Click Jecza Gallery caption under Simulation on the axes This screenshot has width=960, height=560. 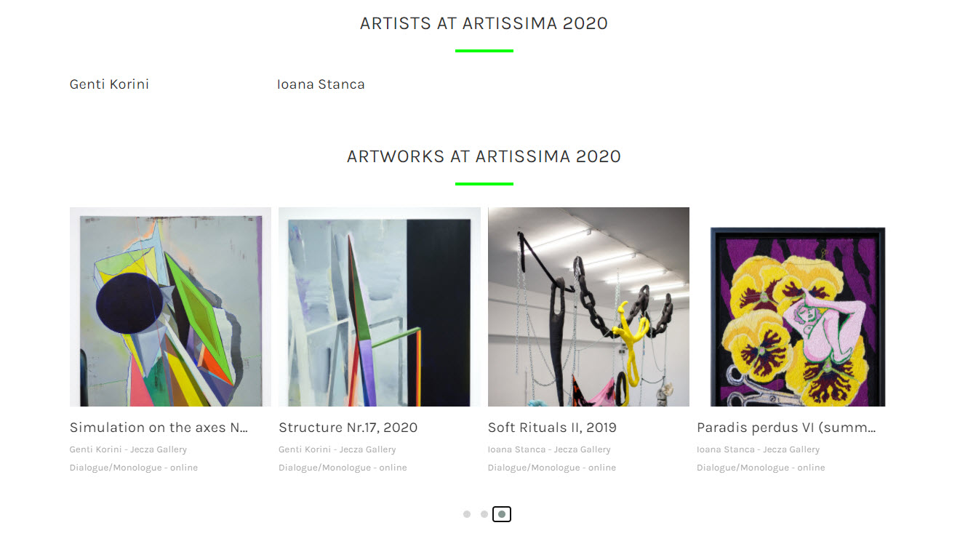(x=159, y=449)
